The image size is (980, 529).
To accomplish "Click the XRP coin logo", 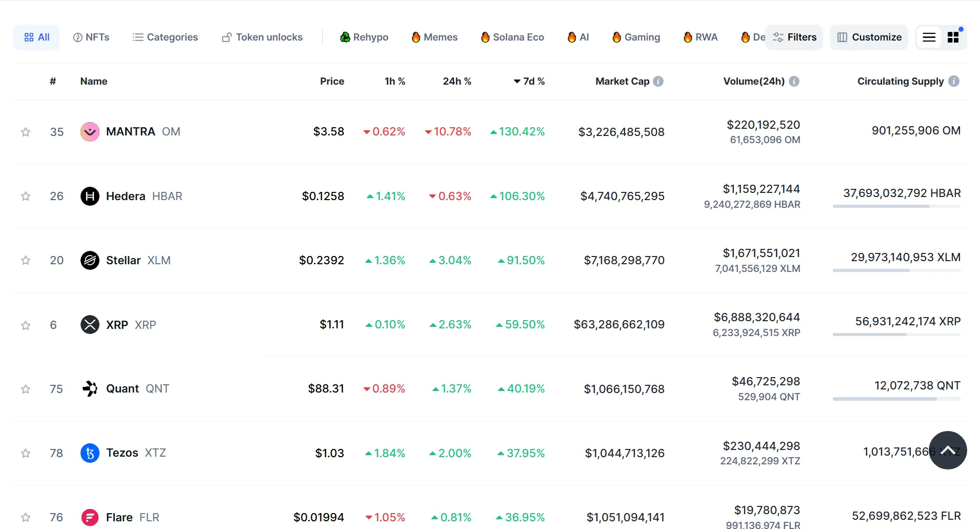I will (90, 325).
